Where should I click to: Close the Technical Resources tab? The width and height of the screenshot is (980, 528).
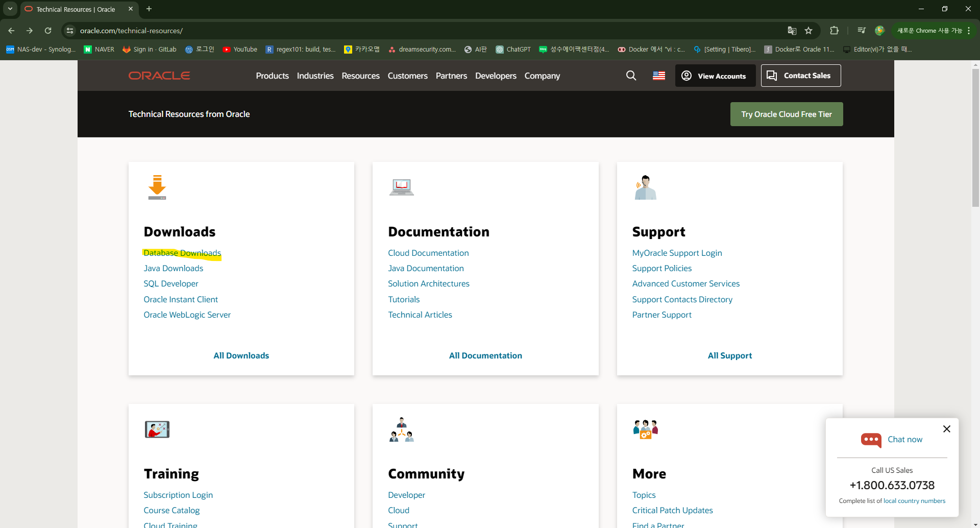(x=131, y=9)
